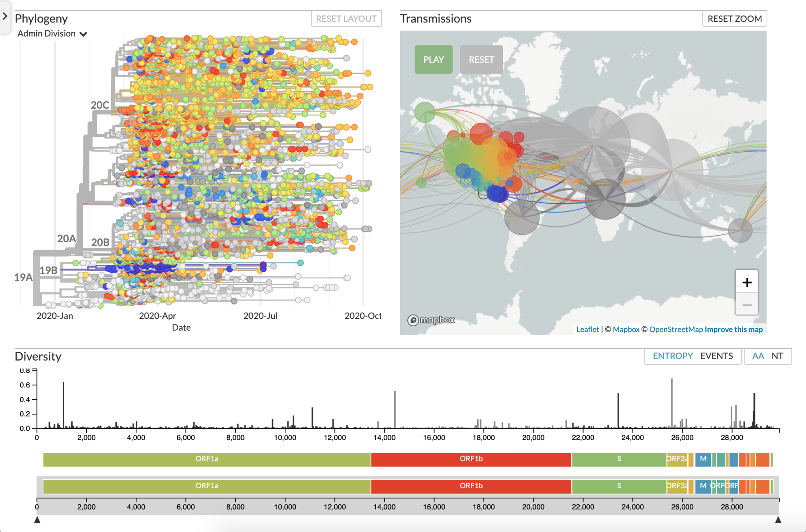Click the Mapbox logo on the map
The height and width of the screenshot is (532, 806).
[x=431, y=320]
